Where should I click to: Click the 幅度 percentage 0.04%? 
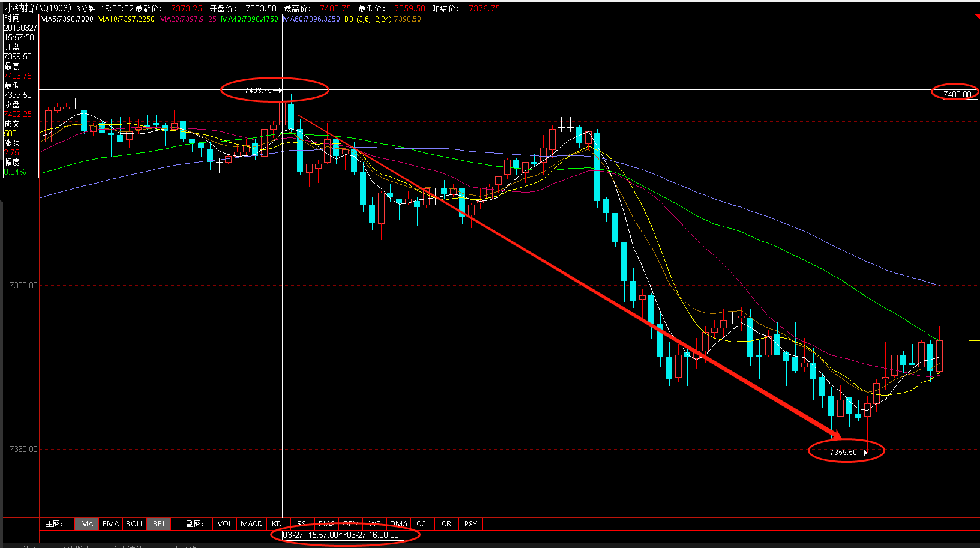(15, 172)
